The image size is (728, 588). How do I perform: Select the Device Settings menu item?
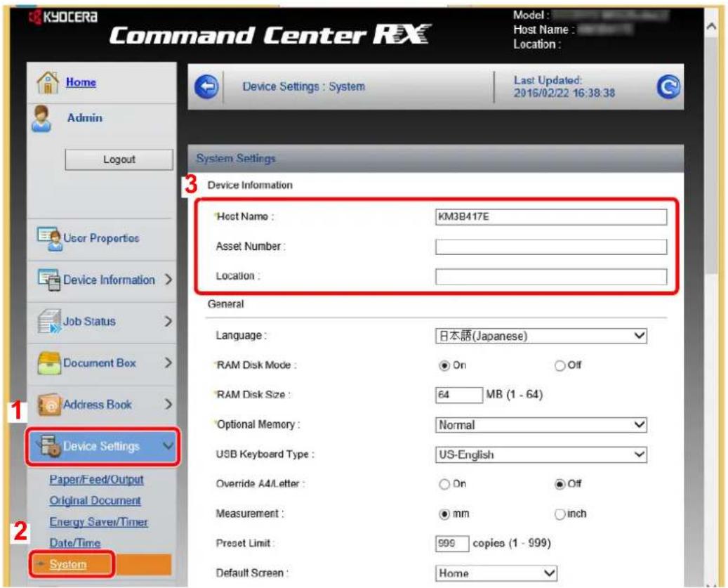(102, 446)
